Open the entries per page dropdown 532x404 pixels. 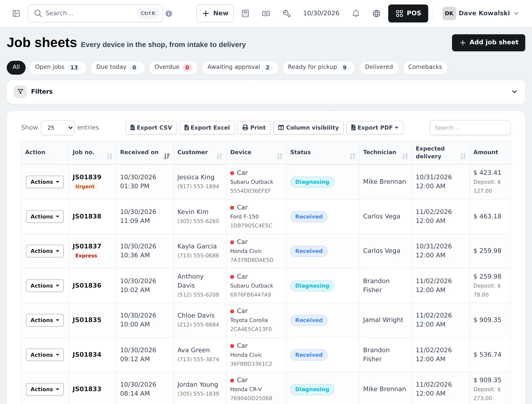point(58,128)
